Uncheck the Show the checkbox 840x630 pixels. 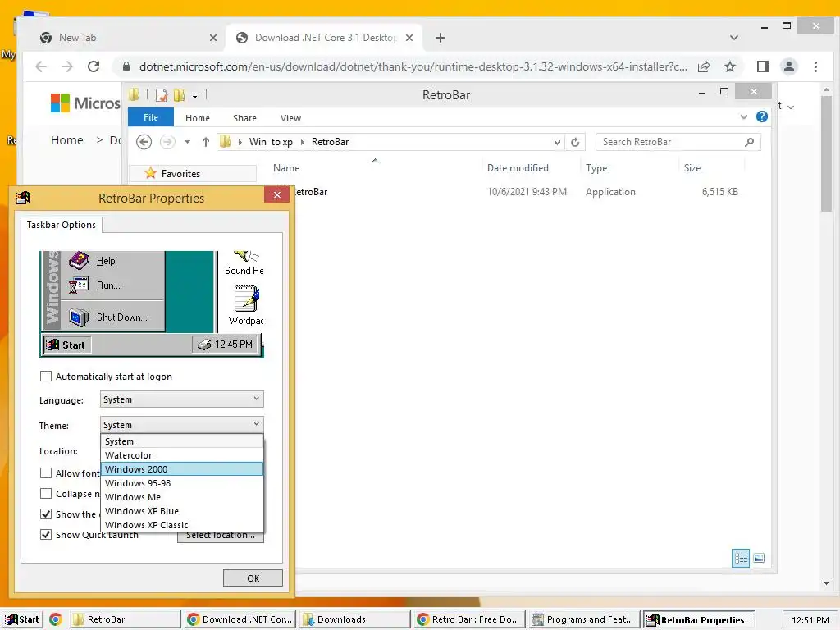click(x=46, y=514)
